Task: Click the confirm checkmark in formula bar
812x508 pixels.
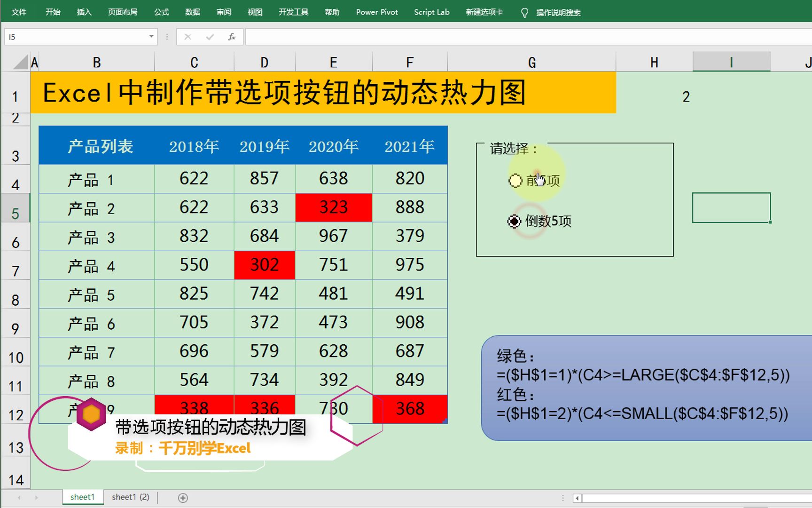Action: pyautogui.click(x=210, y=37)
